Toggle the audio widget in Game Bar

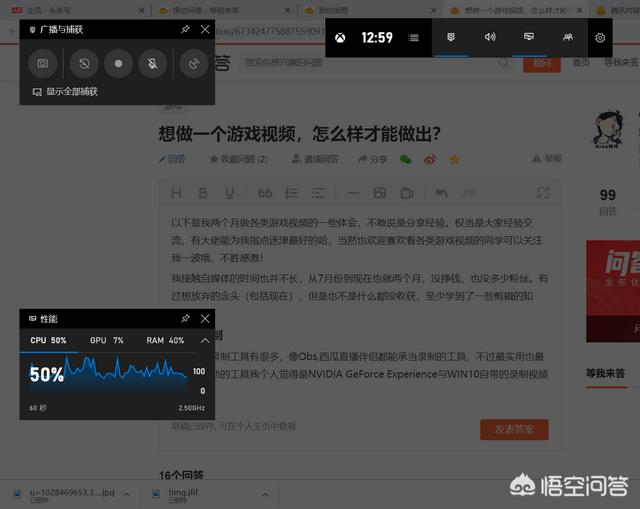(490, 38)
